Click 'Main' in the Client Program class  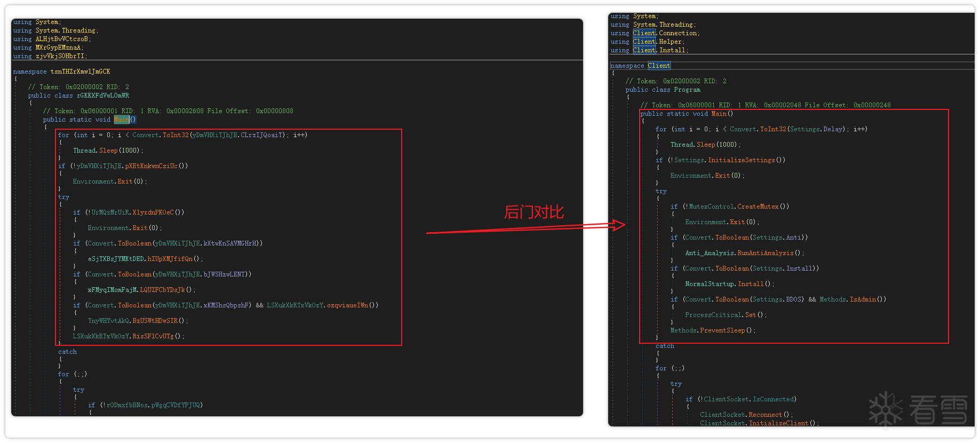(x=719, y=114)
